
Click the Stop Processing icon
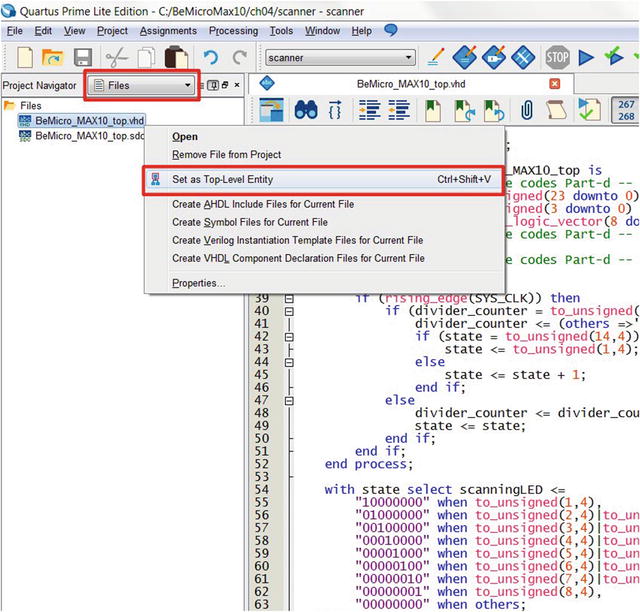pos(558,57)
